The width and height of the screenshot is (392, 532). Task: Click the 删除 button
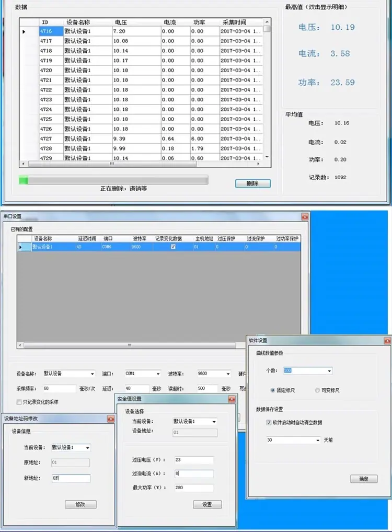pyautogui.click(x=253, y=183)
